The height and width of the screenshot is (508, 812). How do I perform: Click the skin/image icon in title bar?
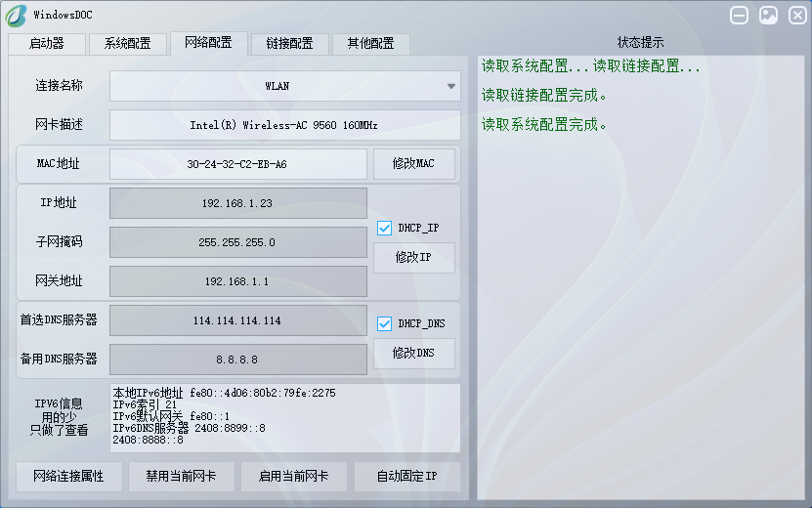(768, 15)
